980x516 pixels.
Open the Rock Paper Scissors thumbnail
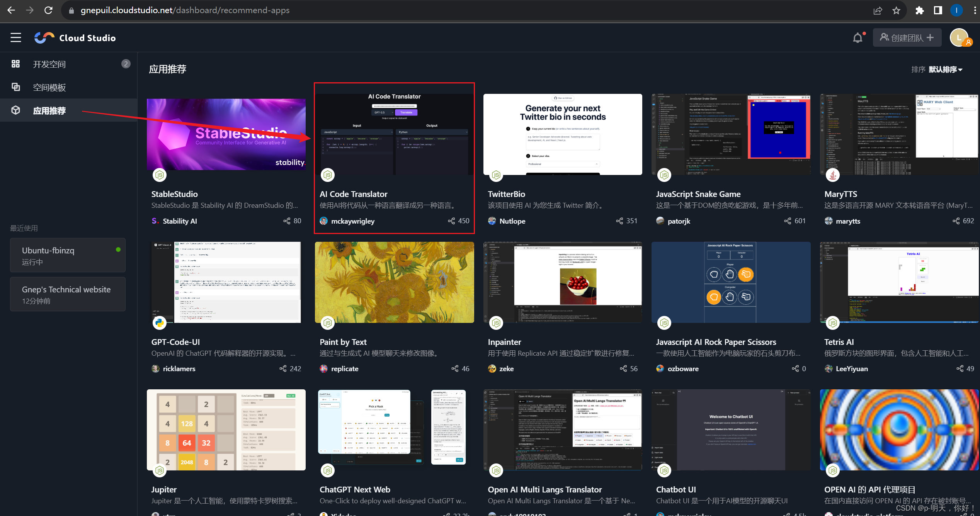(731, 282)
